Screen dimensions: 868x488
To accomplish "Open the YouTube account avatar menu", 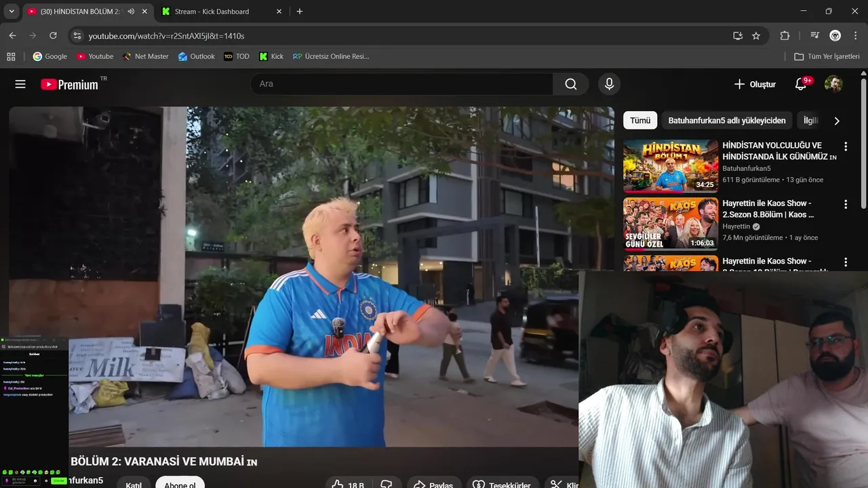I will [833, 84].
